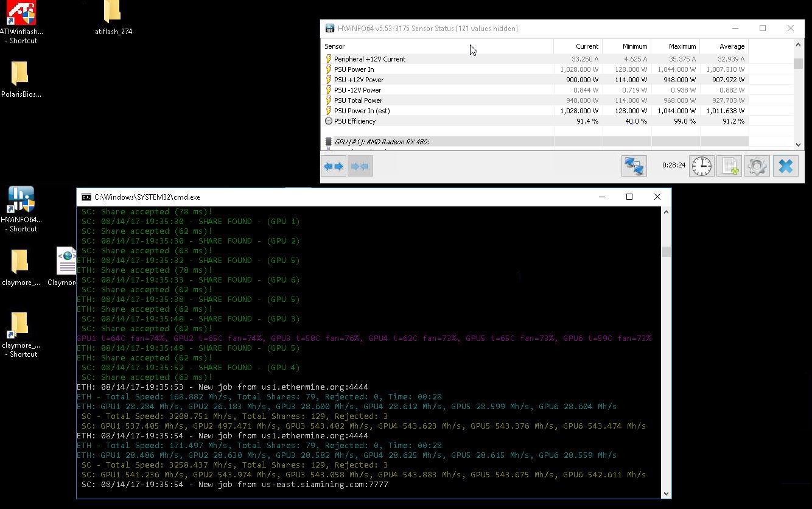The height and width of the screenshot is (509, 812).
Task: Click ETH Total Speed 171.497 Mh/s line
Action: click(x=259, y=446)
